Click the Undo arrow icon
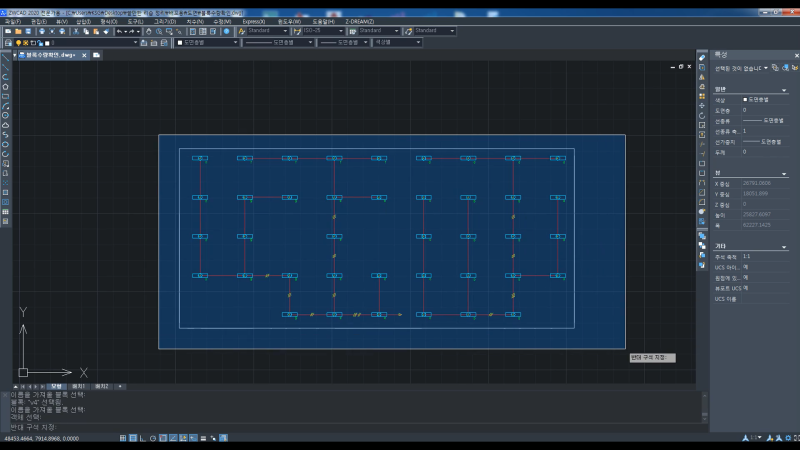This screenshot has height=450, width=800. tap(119, 31)
